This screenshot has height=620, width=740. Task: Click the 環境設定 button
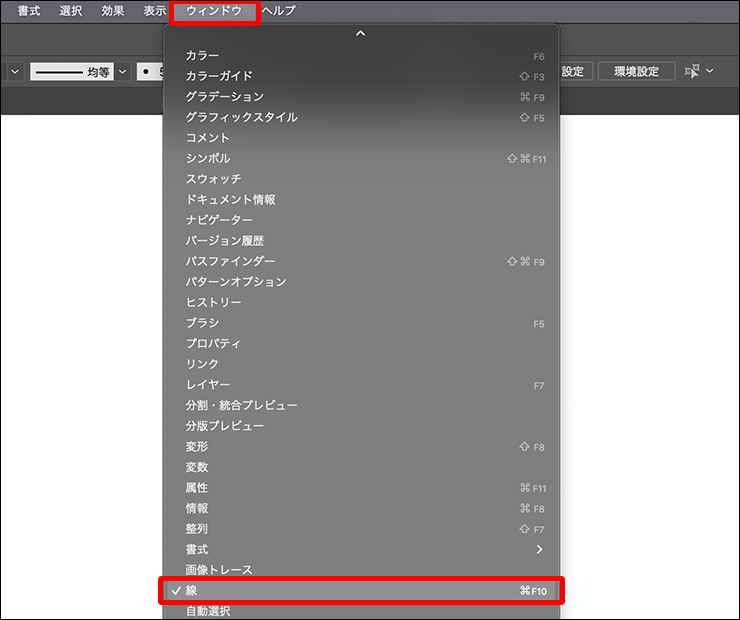tap(636, 71)
